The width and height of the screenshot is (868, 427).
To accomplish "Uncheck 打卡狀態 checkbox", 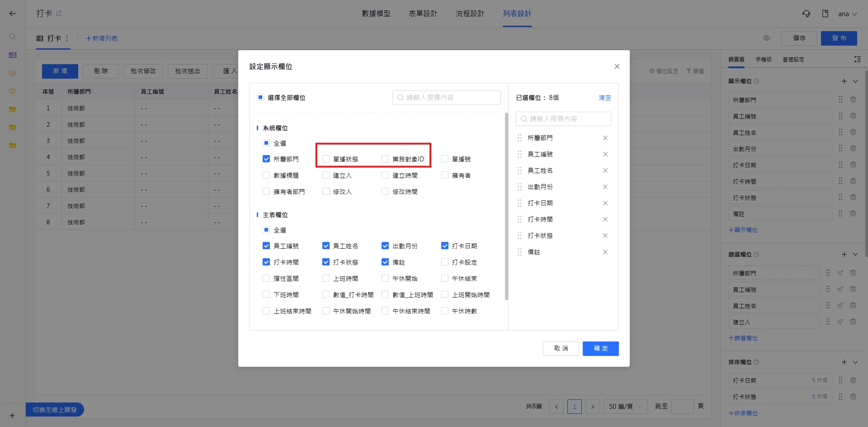I will 326,262.
